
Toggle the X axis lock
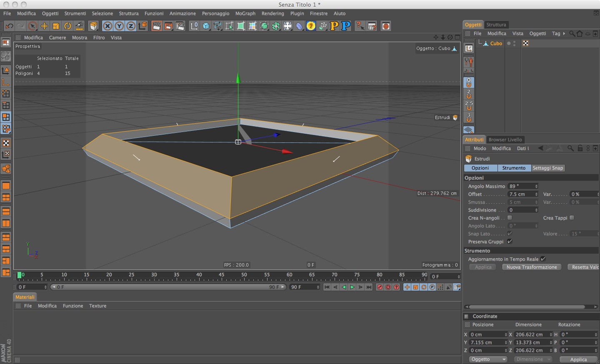click(x=107, y=26)
